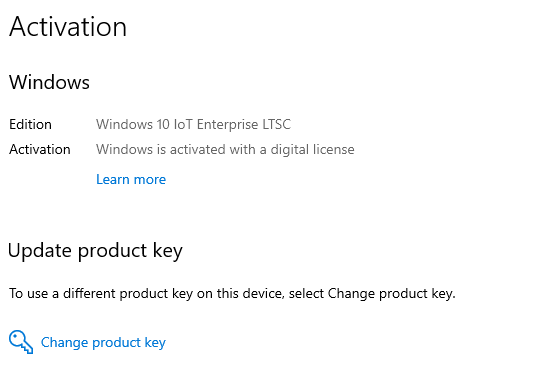Click the word Enterprise in the edition name

[227, 124]
